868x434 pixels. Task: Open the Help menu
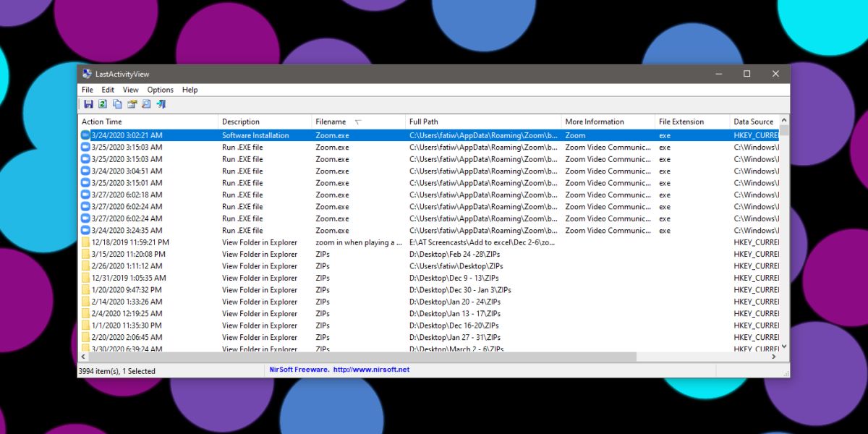pos(190,90)
